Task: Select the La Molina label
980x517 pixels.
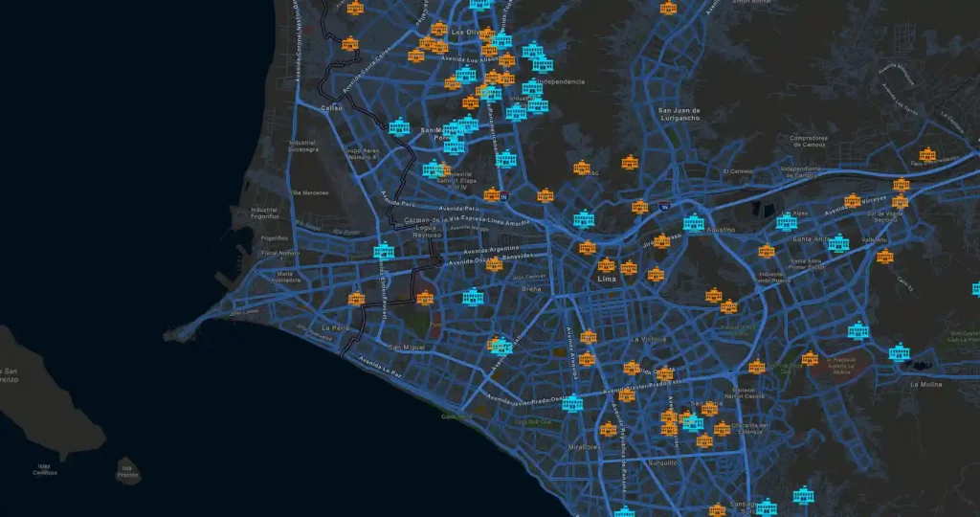Action: (x=925, y=385)
